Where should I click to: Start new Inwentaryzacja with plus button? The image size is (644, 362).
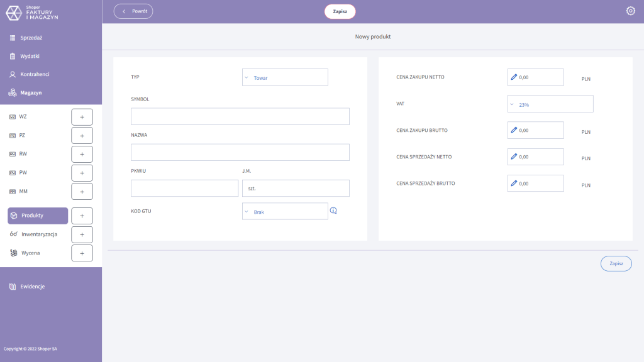click(x=82, y=234)
